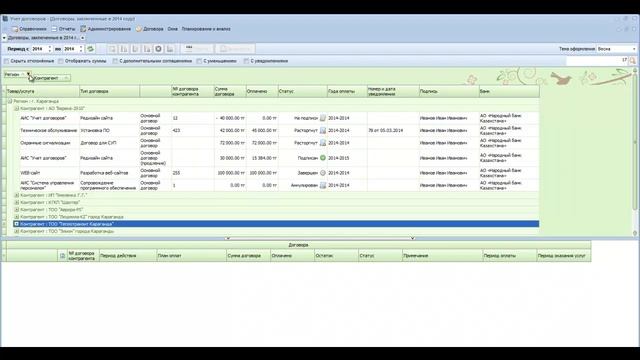640x360 pixels.
Task: Click the icon beside Договора menu
Action: [139, 29]
